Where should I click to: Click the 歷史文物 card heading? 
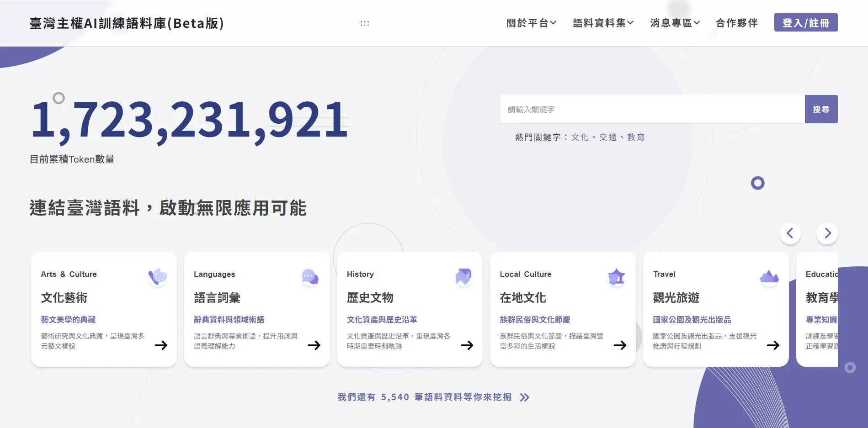[x=370, y=298]
